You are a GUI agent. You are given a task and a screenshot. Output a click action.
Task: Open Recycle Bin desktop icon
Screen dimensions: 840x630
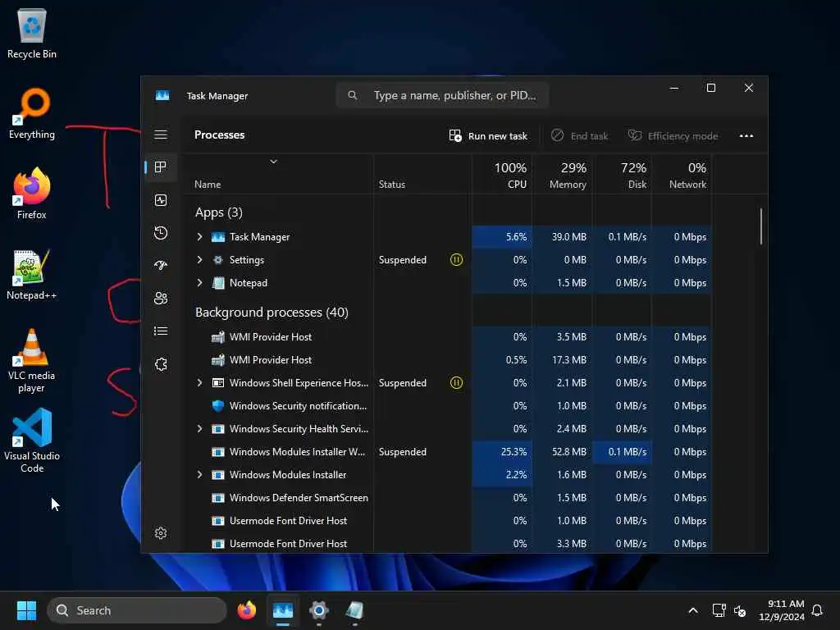click(32, 33)
